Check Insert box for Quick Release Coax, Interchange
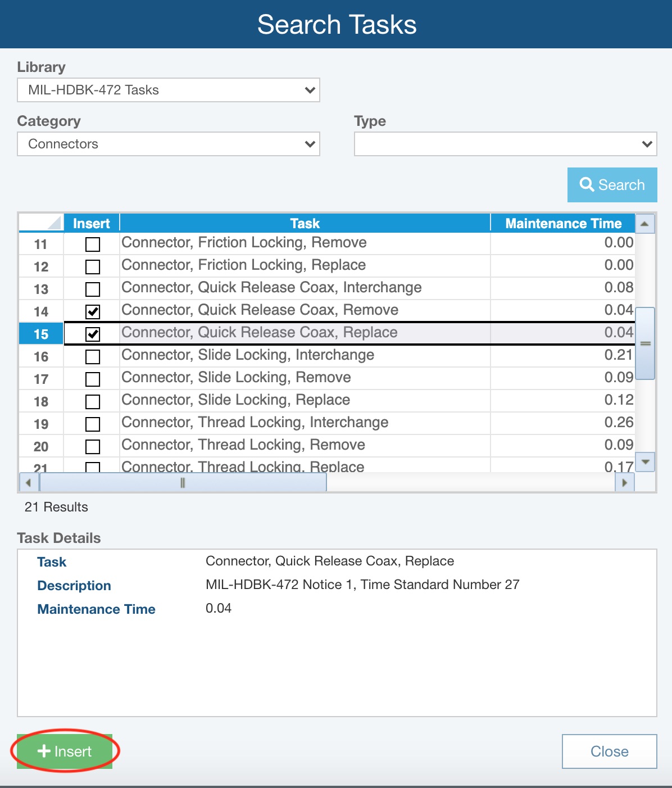Viewport: 672px width, 788px height. click(x=93, y=289)
